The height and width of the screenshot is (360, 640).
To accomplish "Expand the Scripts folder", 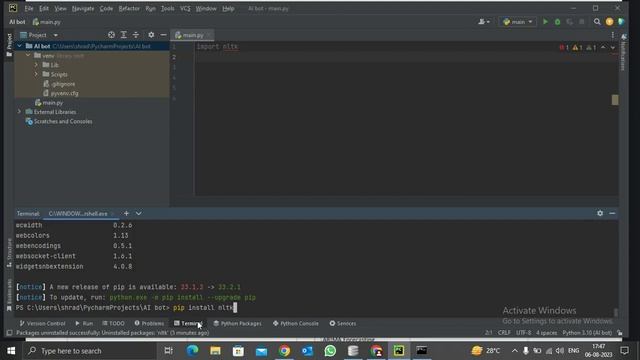I will coord(36,74).
